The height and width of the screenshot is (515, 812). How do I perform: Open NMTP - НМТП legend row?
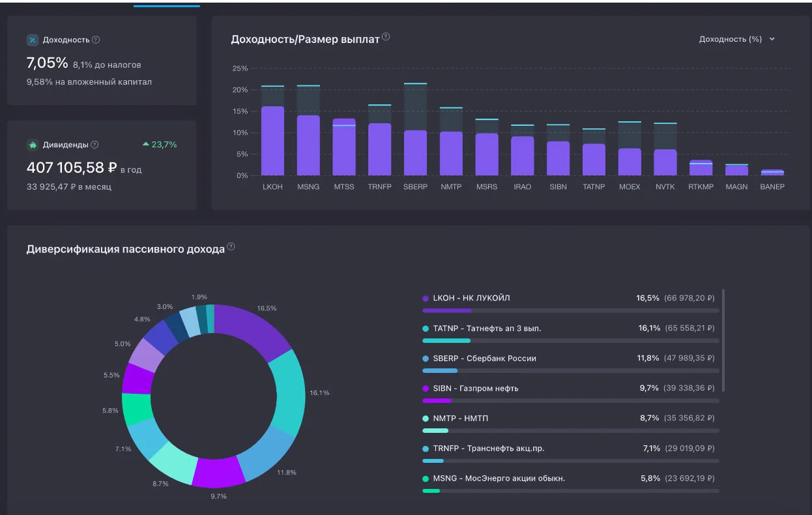(571, 423)
